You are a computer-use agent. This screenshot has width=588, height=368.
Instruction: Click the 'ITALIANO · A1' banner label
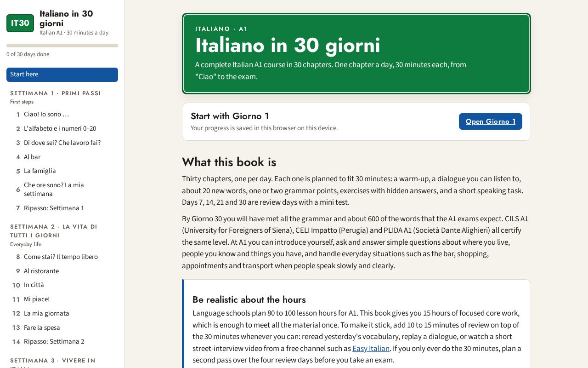click(x=221, y=29)
